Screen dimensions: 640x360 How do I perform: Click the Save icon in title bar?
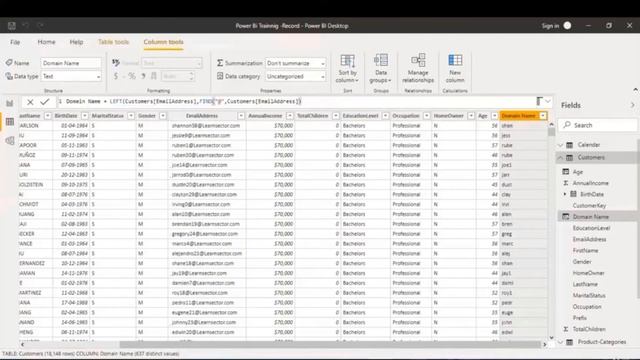click(11, 26)
